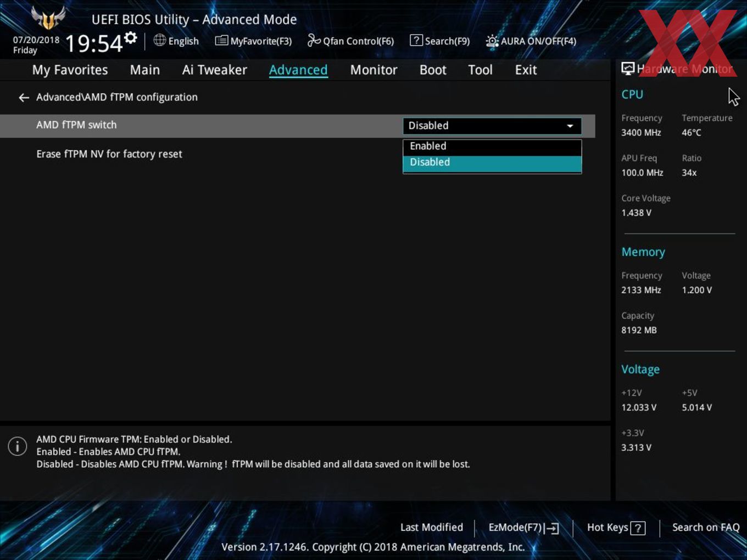The height and width of the screenshot is (560, 747).
Task: Click the settings gear beside the clock
Action: pyautogui.click(x=131, y=38)
